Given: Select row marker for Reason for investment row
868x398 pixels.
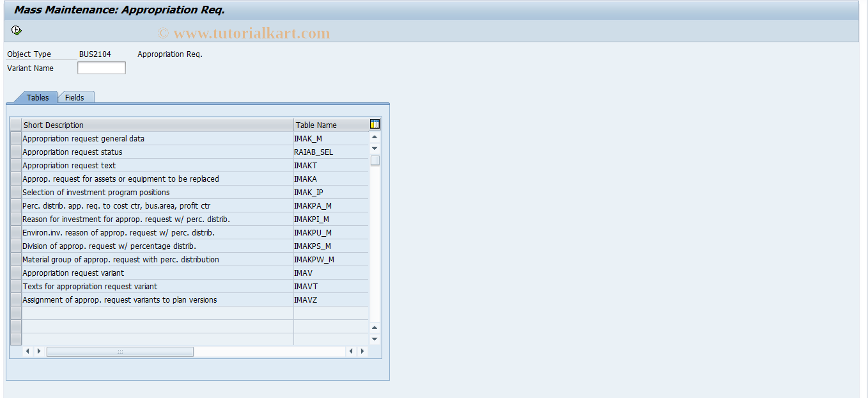Looking at the screenshot, I should pyautogui.click(x=16, y=219).
